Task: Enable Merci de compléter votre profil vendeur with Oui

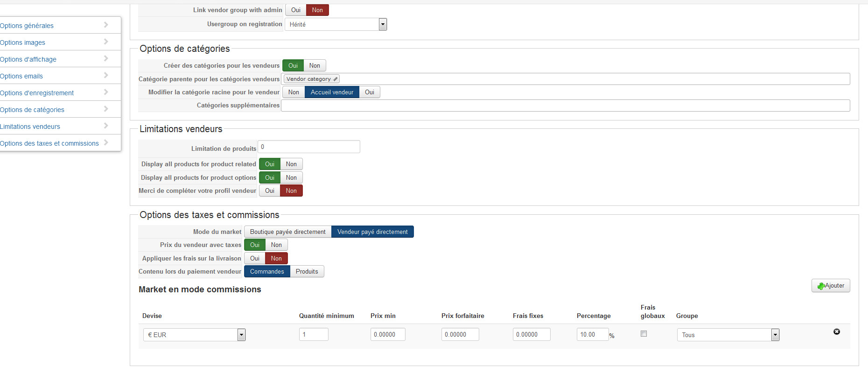Action: coord(270,190)
